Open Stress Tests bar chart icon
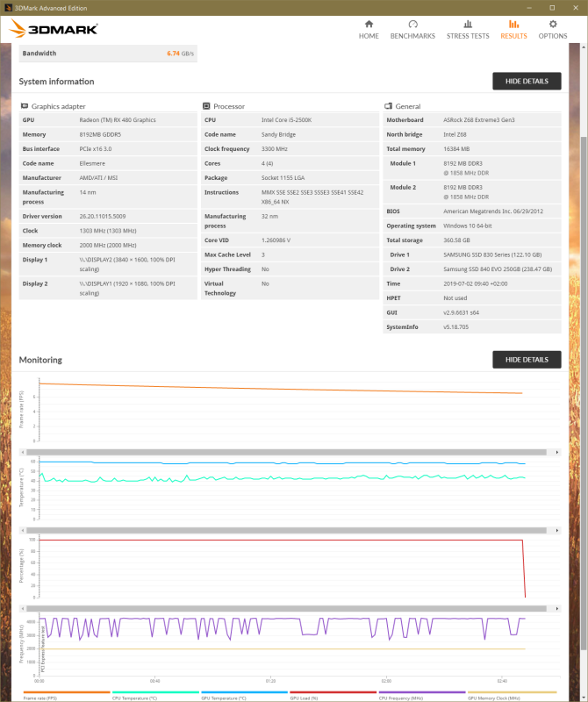588x702 pixels. (468, 25)
